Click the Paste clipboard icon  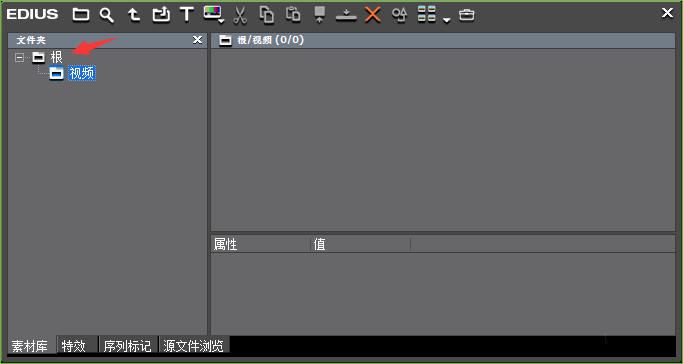[293, 14]
